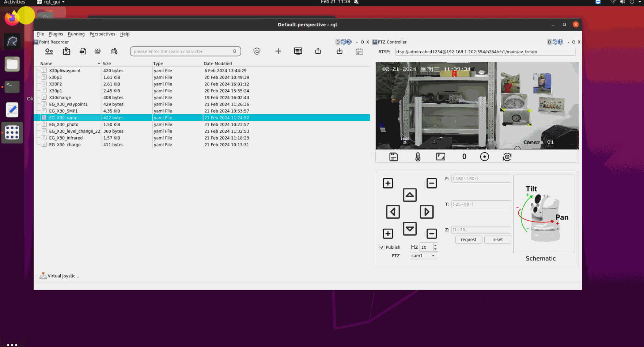Open the rqt_gui application menu dropdown
The image size is (644, 347).
click(51, 2)
